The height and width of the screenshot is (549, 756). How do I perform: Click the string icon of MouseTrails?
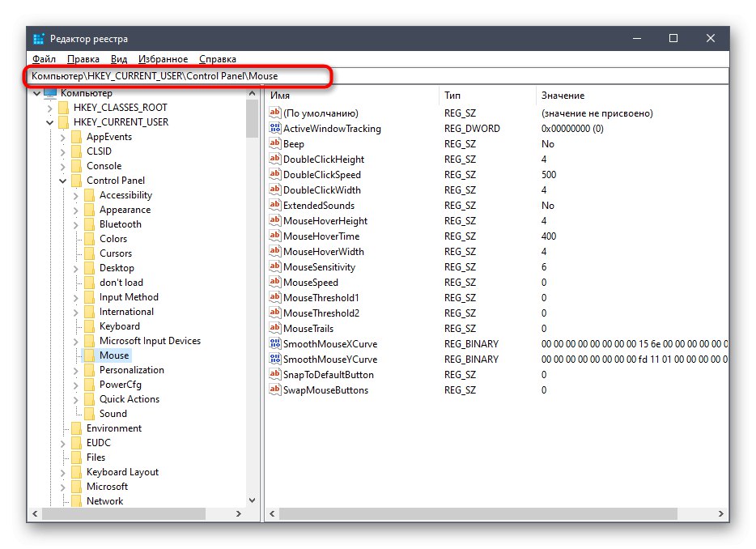coord(275,328)
